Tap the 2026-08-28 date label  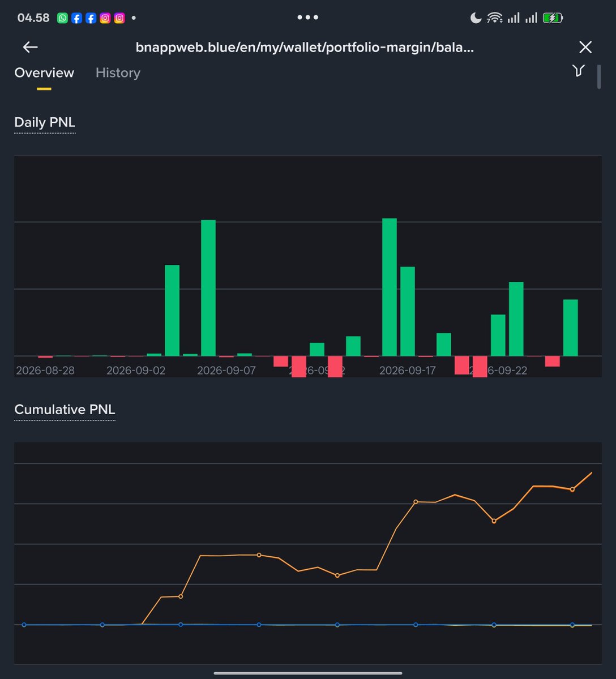[x=45, y=371]
